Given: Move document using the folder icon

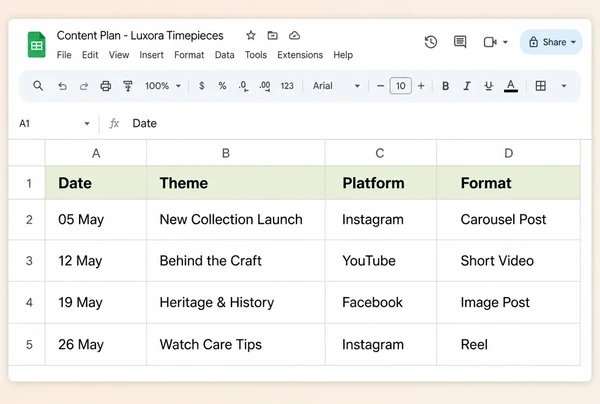Looking at the screenshot, I should (272, 36).
